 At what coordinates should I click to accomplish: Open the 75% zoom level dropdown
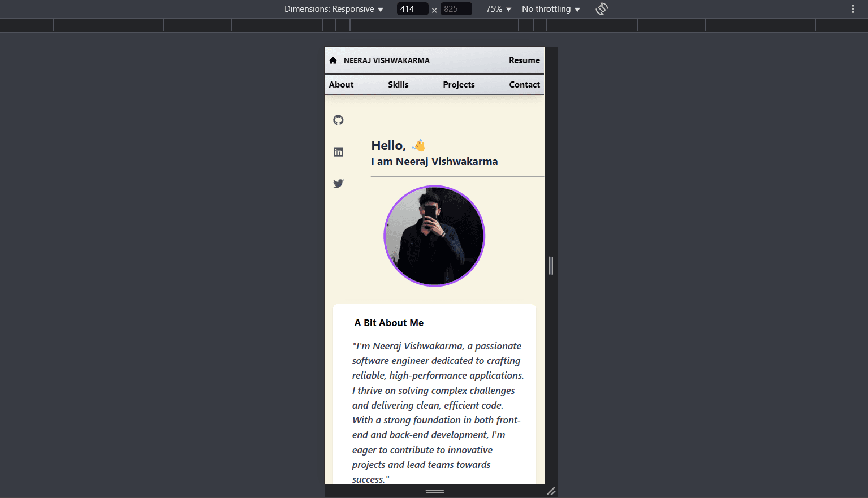[498, 8]
